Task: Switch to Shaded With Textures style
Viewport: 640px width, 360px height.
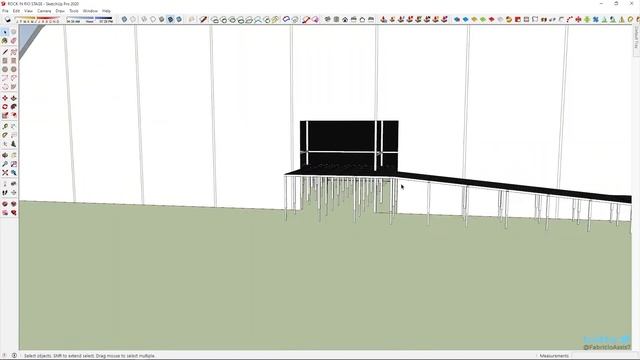Action: pyautogui.click(x=170, y=19)
